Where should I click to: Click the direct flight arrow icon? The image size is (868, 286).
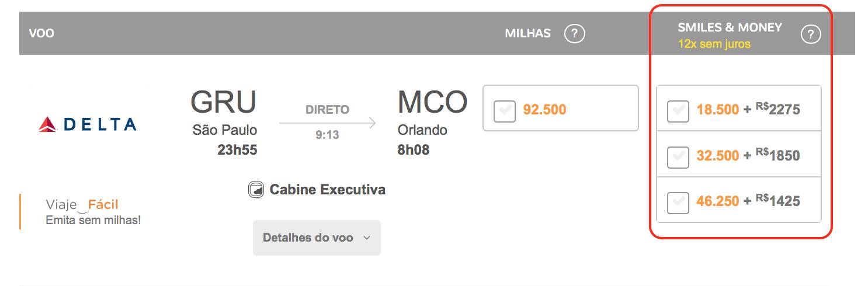pos(328,123)
